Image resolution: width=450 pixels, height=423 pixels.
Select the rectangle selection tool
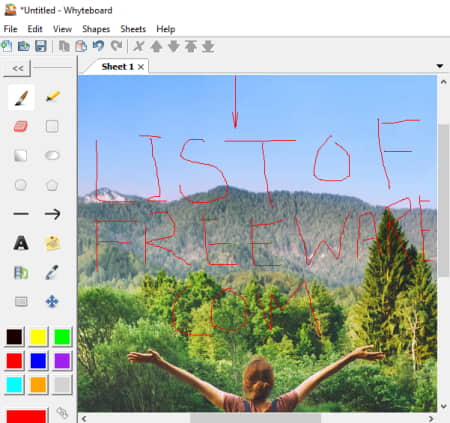pos(21,302)
